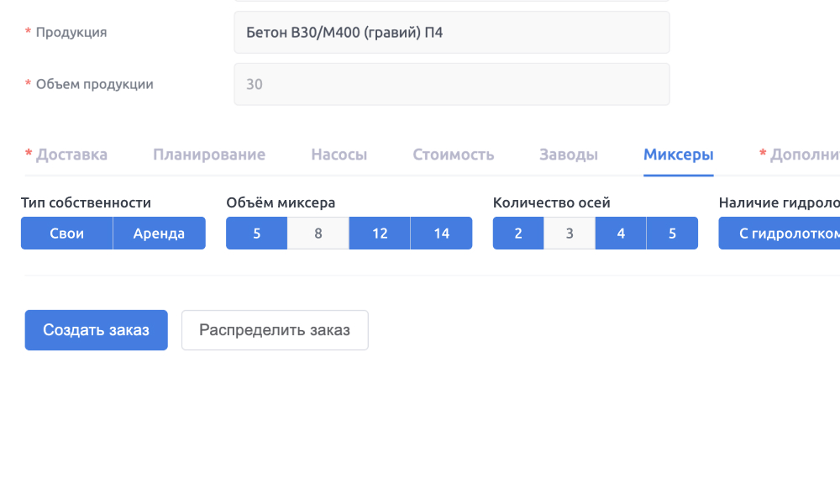The height and width of the screenshot is (504, 840).
Task: Deselect axle count option "2"
Action: [x=518, y=233]
